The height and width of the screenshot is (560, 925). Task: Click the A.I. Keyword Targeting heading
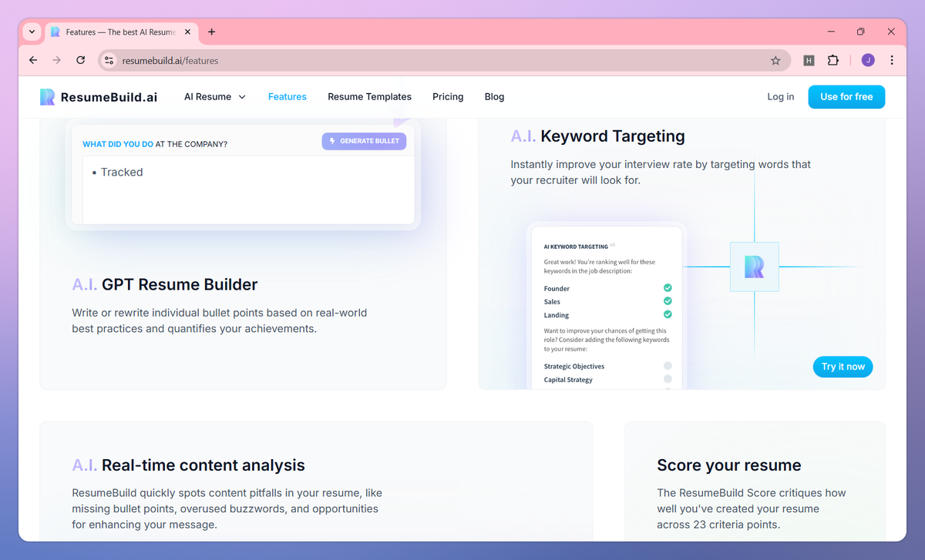point(597,136)
